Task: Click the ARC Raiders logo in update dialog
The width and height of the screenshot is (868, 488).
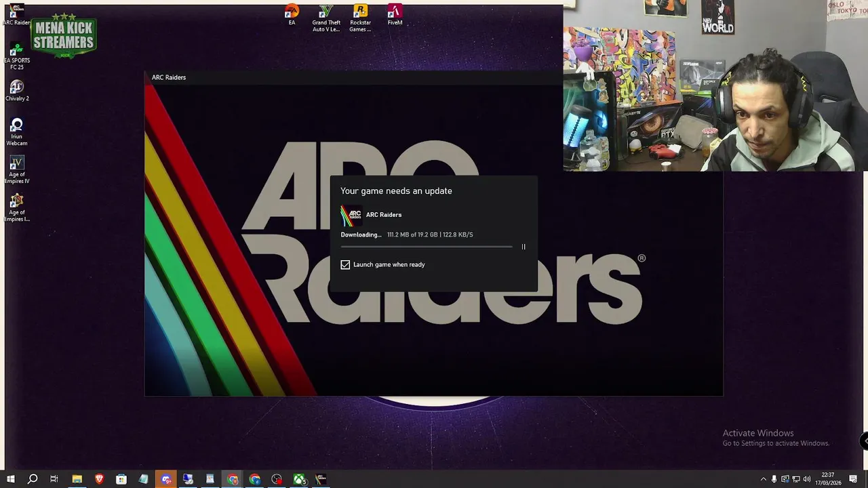Action: (x=351, y=216)
